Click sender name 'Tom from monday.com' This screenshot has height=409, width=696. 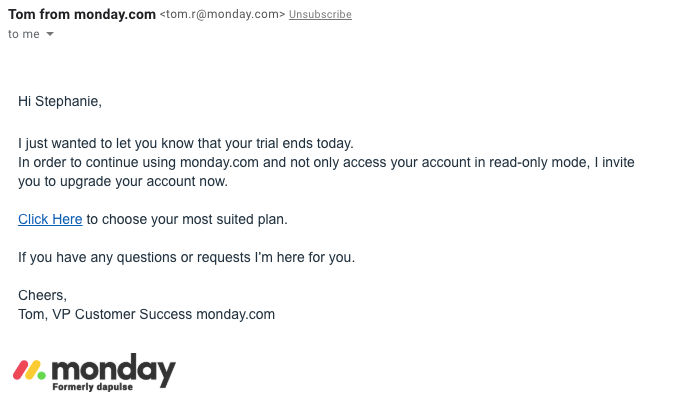(82, 15)
